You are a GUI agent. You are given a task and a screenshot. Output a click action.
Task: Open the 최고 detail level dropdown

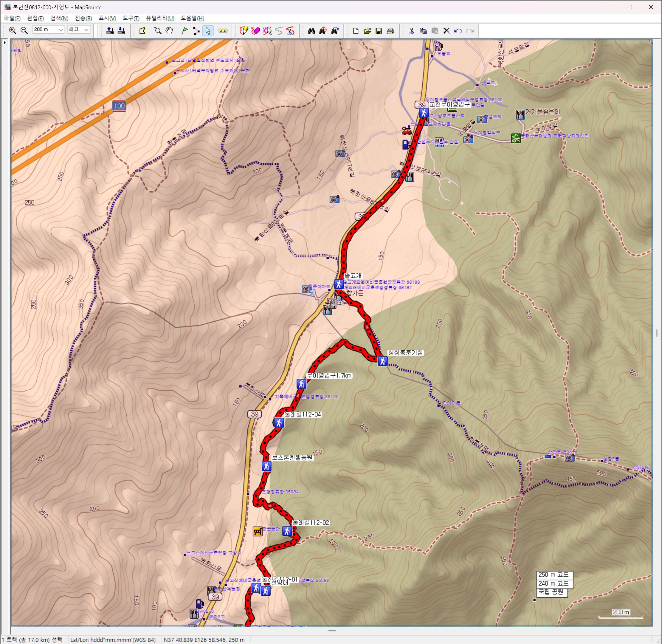(x=79, y=30)
